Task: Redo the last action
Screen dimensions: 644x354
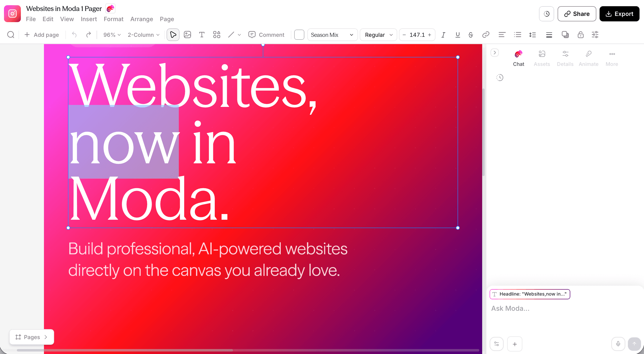Action: 88,35
